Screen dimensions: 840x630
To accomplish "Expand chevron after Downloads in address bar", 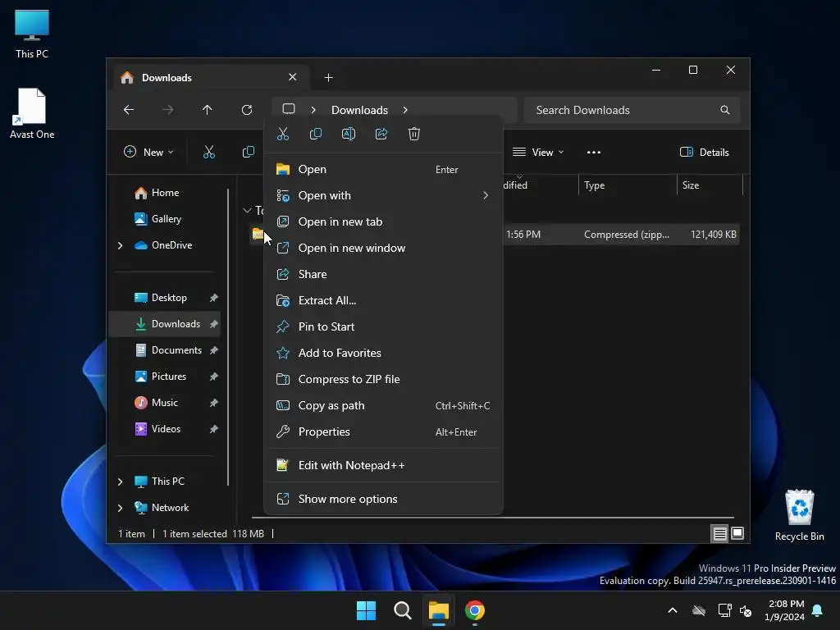I will click(x=405, y=110).
